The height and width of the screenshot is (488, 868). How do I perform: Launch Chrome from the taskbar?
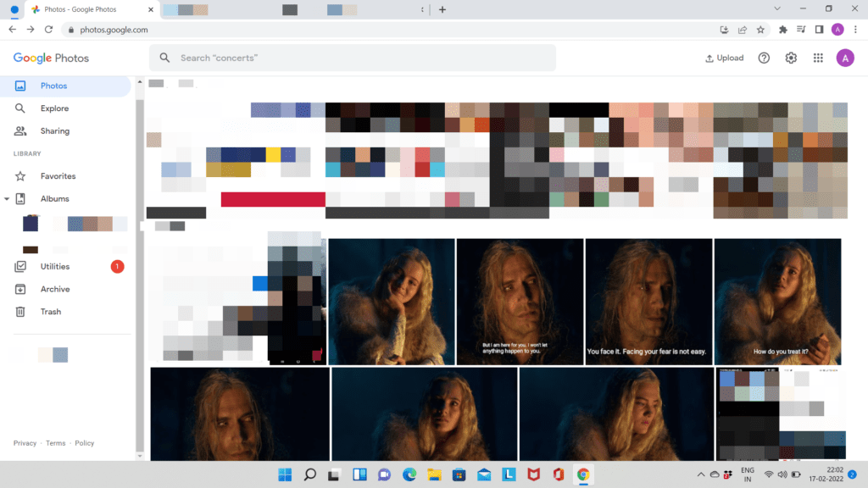tap(582, 475)
